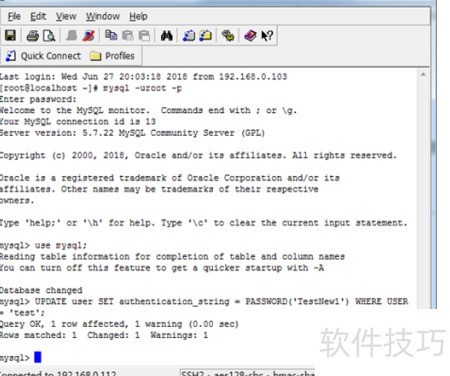Open the View menu
This screenshot has height=376, width=450.
pos(66,16)
